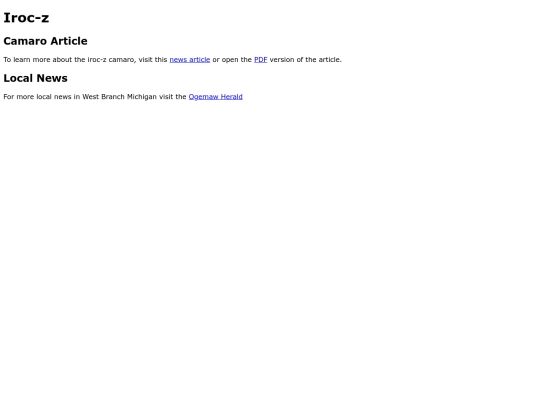The width and height of the screenshot is (540, 405).
Task: Open the PDF version link
Action: pyautogui.click(x=261, y=60)
